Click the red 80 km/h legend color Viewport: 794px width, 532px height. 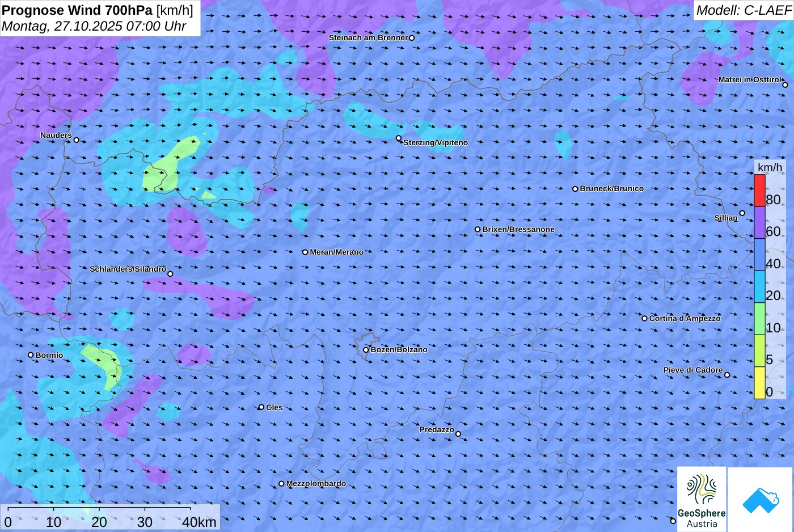[x=759, y=191]
